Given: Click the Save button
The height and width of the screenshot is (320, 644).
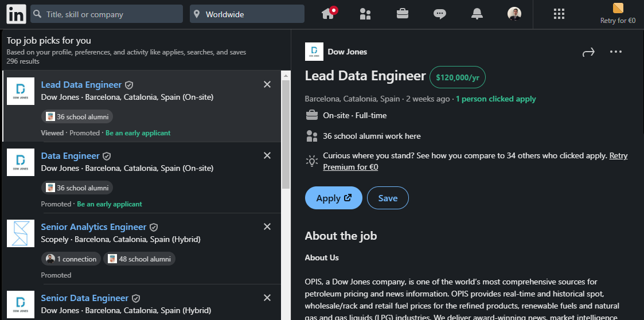Looking at the screenshot, I should [388, 198].
